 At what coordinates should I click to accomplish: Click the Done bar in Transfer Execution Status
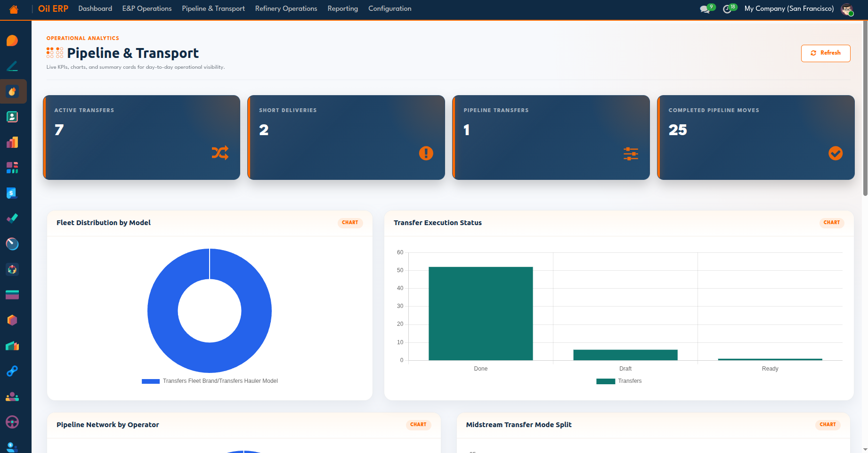point(480,314)
